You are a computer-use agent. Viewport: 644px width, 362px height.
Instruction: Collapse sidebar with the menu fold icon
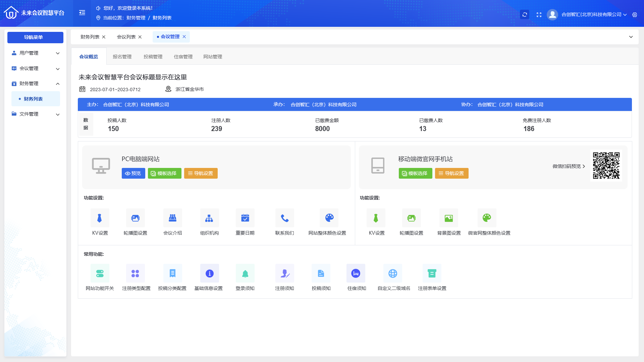(x=82, y=13)
